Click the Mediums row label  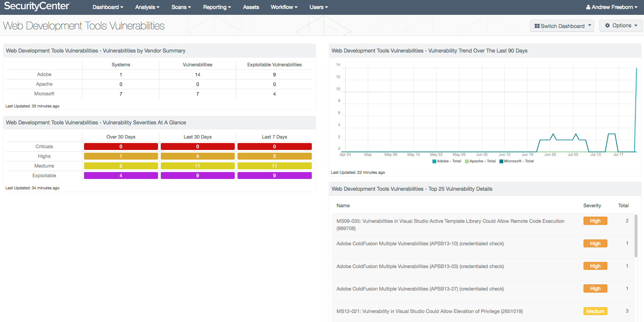(44, 166)
